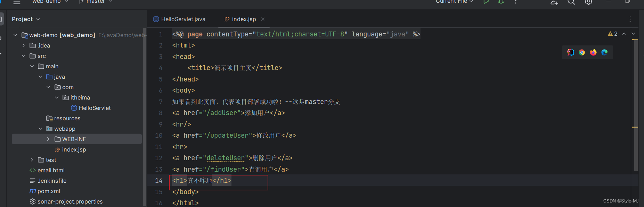This screenshot has height=207, width=644.
Task: Open Search Everywhere magnifier
Action: click(x=571, y=2)
